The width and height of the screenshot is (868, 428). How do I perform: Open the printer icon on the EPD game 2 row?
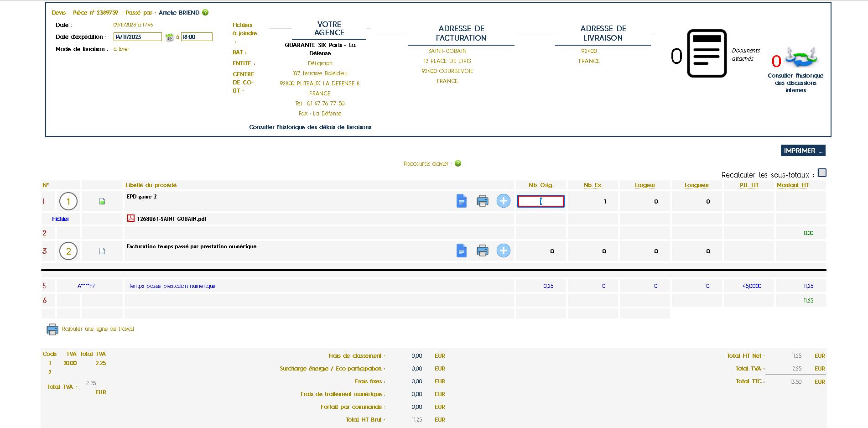click(x=482, y=201)
